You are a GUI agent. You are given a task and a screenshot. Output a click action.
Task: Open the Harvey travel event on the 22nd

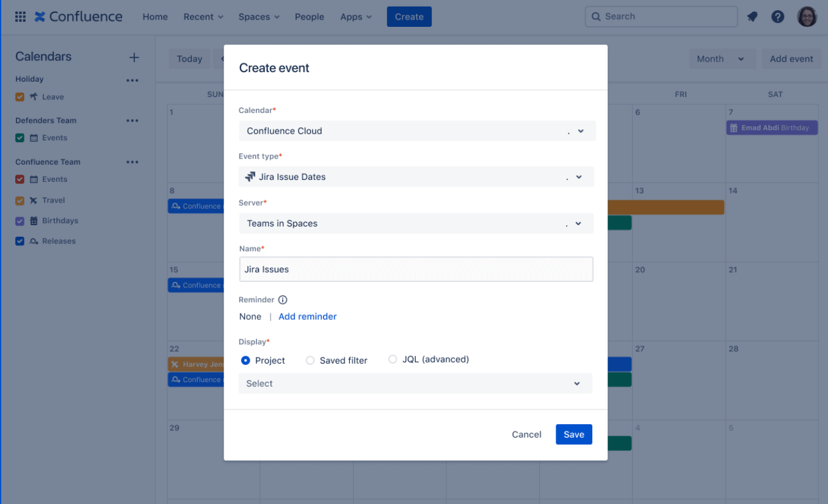pyautogui.click(x=196, y=364)
